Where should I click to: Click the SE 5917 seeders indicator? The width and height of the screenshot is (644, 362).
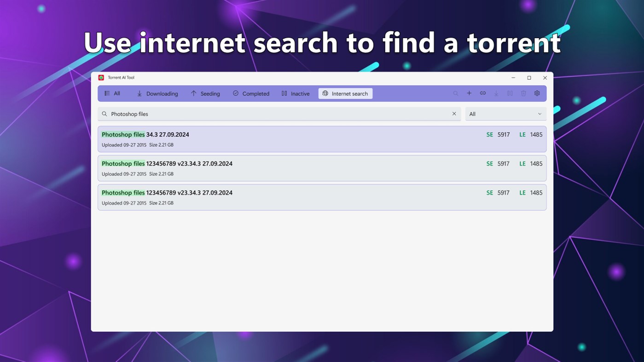pyautogui.click(x=498, y=134)
